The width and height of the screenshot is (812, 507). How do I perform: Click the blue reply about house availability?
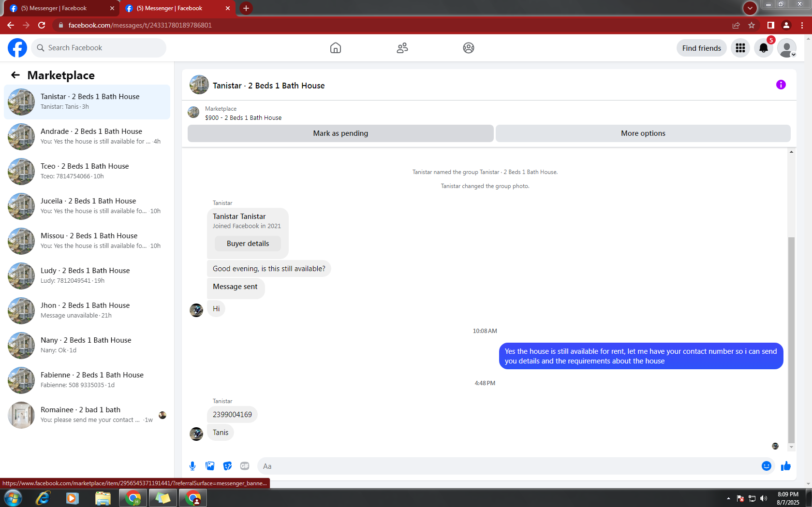(x=641, y=356)
